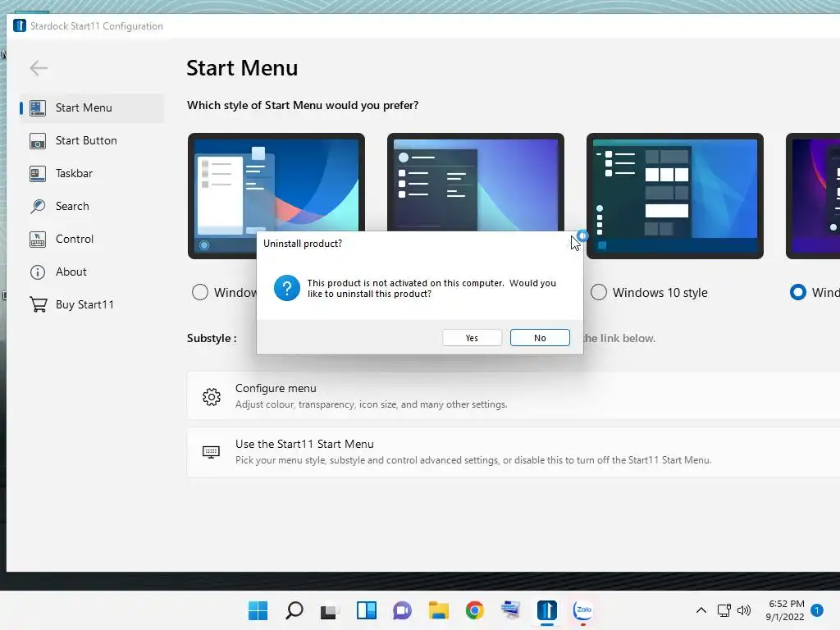Image resolution: width=840 pixels, height=630 pixels.
Task: Open the clock showing 6:52 PM
Action: point(785,610)
